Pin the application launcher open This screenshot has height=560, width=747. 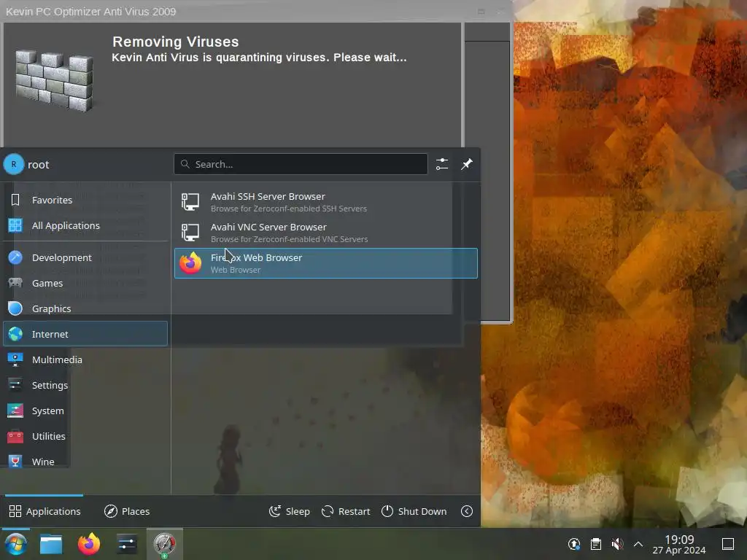467,164
